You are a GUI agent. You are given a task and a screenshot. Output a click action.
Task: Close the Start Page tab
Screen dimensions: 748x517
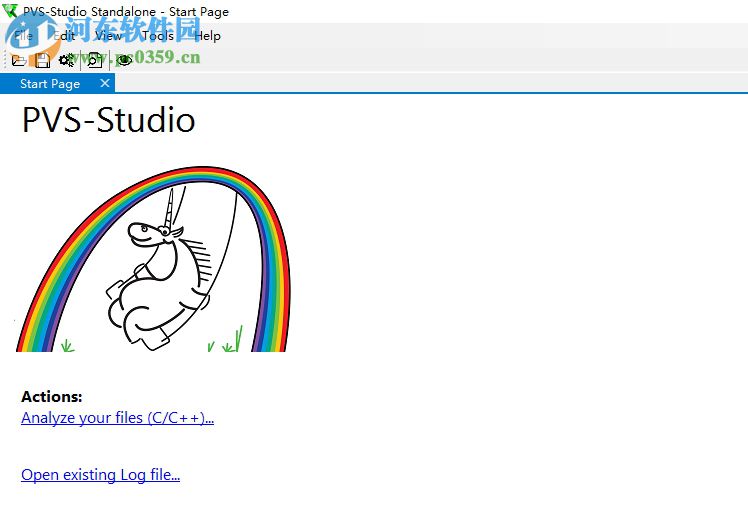[x=105, y=83]
